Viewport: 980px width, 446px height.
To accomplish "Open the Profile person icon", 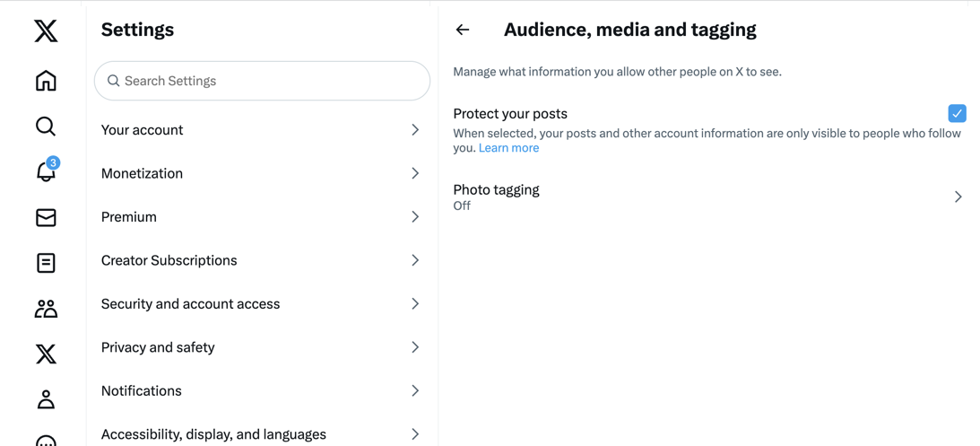I will [x=46, y=399].
